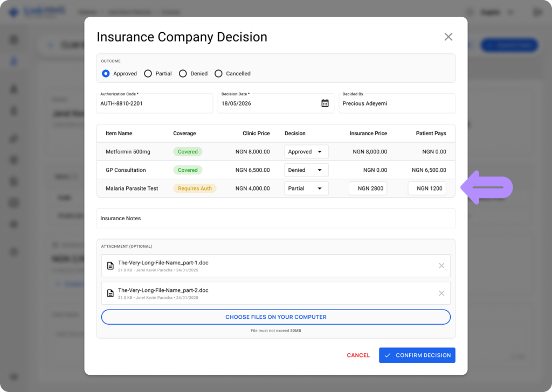Viewport: 552px width, 392px height.
Task: Click the Insurance Notes text field
Action: click(x=275, y=218)
